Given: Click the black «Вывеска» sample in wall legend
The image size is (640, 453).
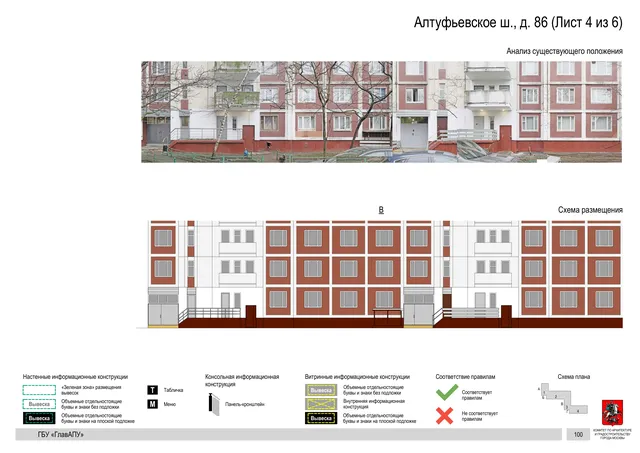Looking at the screenshot, I should (39, 418).
